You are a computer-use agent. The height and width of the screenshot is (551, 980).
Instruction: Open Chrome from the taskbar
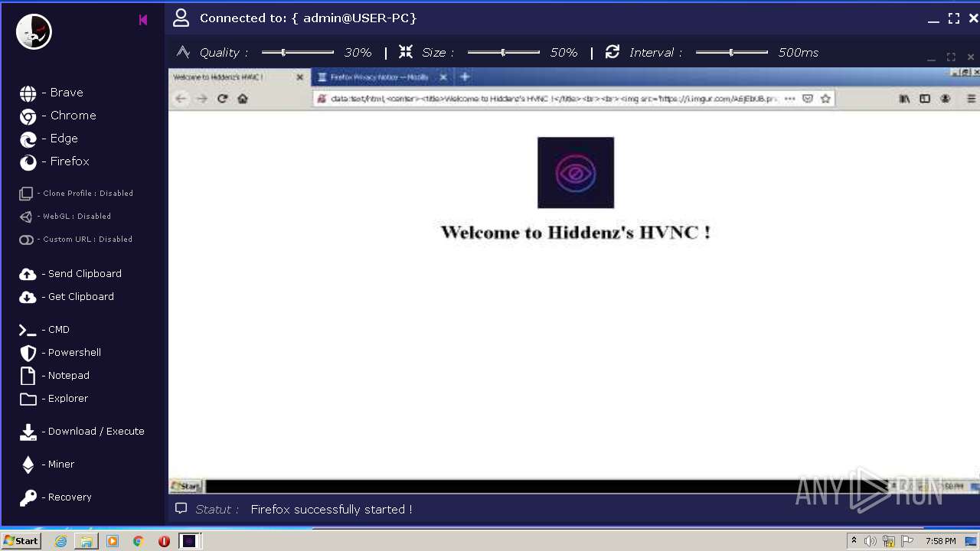139,541
